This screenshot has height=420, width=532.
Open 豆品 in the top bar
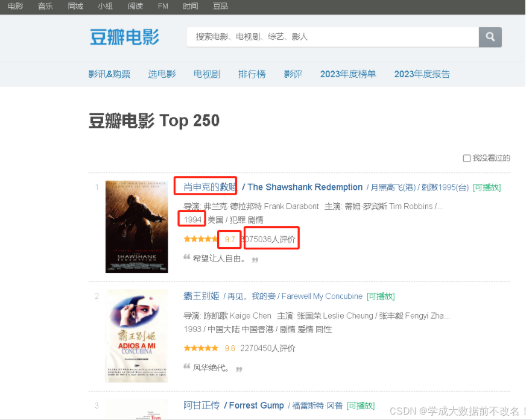[x=220, y=6]
